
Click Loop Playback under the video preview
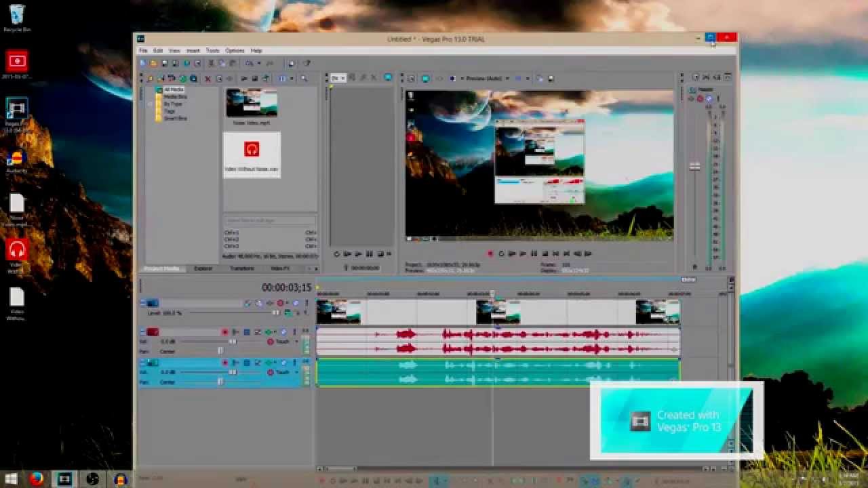502,254
